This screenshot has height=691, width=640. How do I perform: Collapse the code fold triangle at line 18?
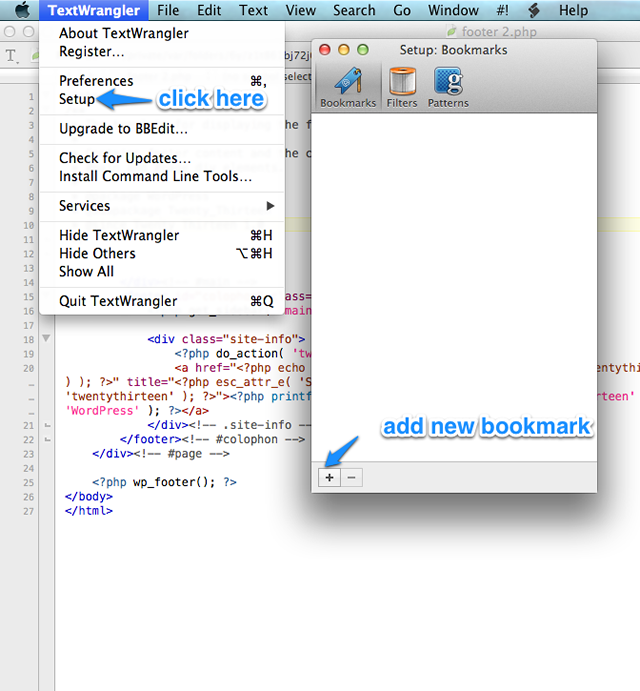(46, 338)
